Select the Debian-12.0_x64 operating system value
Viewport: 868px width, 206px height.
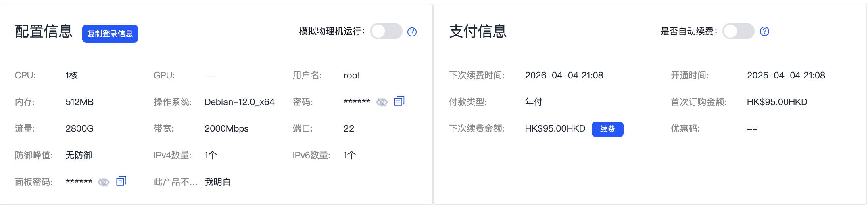coord(240,102)
